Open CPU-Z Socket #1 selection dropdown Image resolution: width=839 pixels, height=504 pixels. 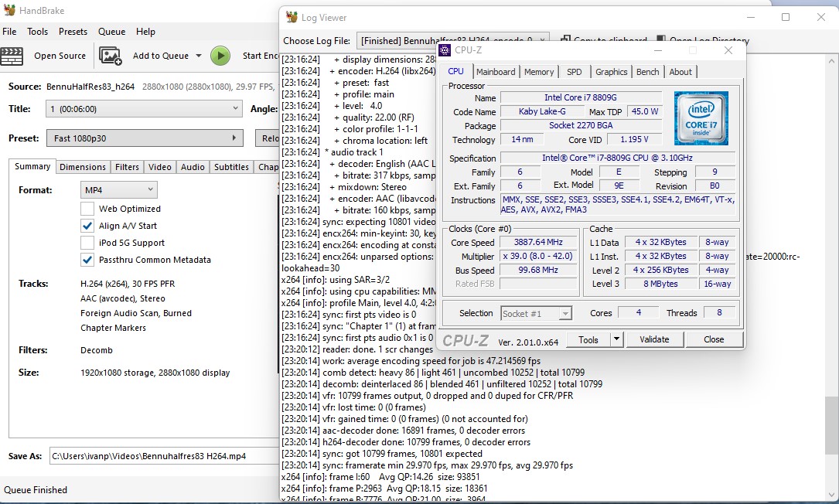tap(537, 314)
